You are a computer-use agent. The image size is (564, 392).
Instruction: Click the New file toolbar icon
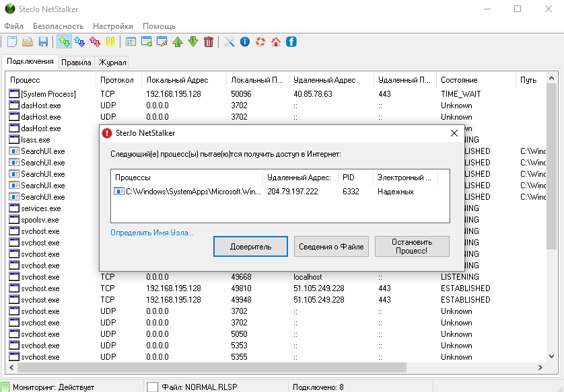[x=12, y=42]
